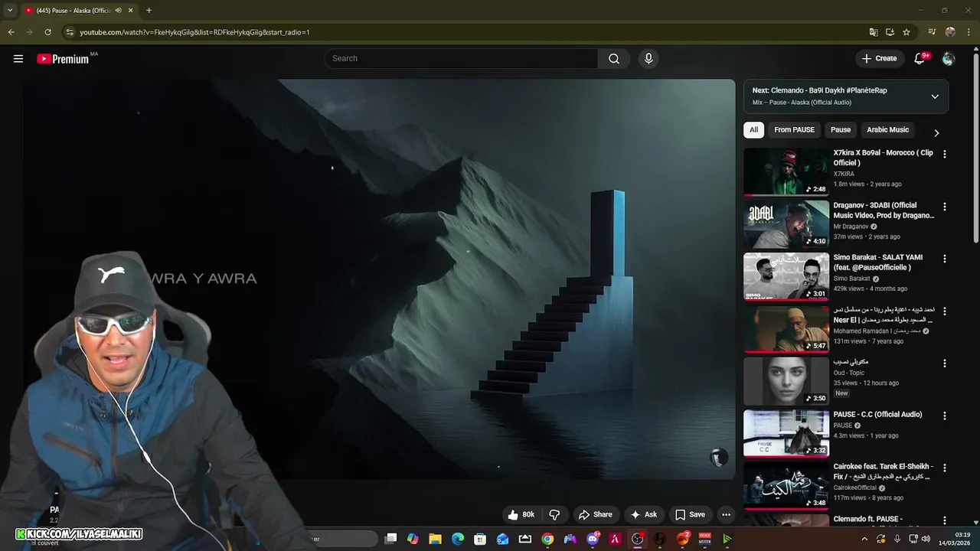Bookmark this page with star icon
980x551 pixels.
click(x=906, y=32)
